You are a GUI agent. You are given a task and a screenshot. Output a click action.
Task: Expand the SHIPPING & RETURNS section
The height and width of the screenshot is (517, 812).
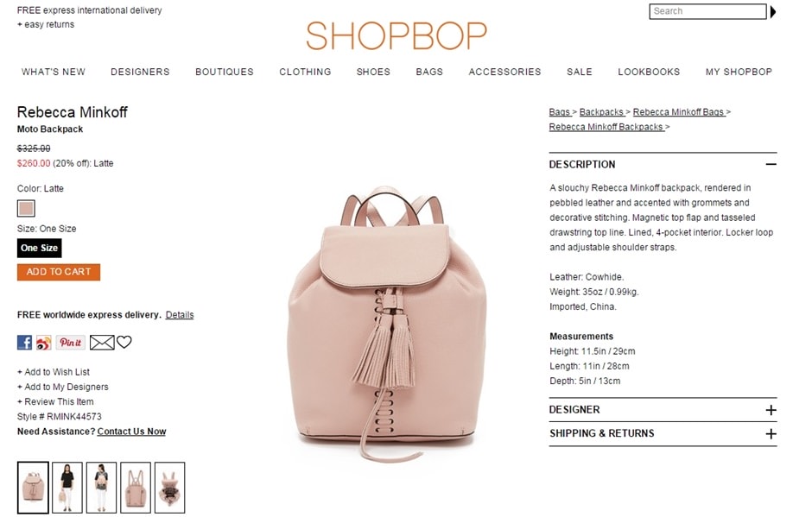click(771, 433)
